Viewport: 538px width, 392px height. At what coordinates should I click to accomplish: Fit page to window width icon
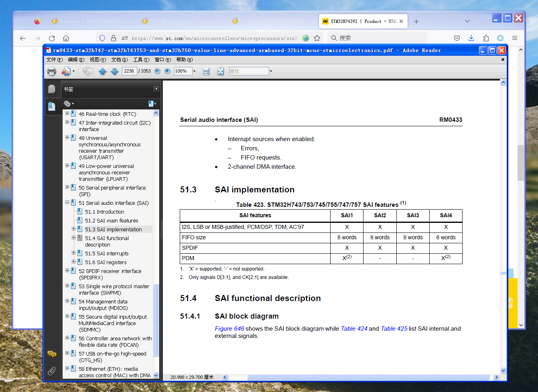pyautogui.click(x=206, y=71)
